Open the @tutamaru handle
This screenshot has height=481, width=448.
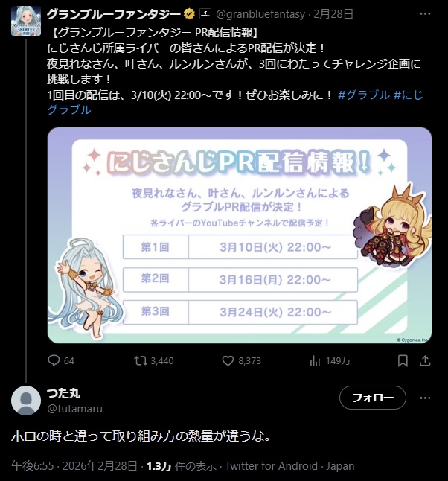pyautogui.click(x=75, y=409)
